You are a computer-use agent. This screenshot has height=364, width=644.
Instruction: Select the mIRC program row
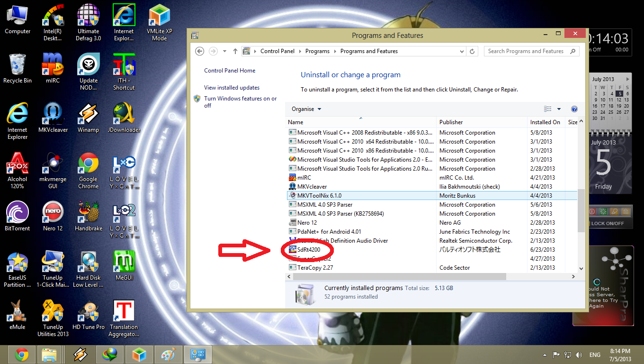tap(432, 178)
